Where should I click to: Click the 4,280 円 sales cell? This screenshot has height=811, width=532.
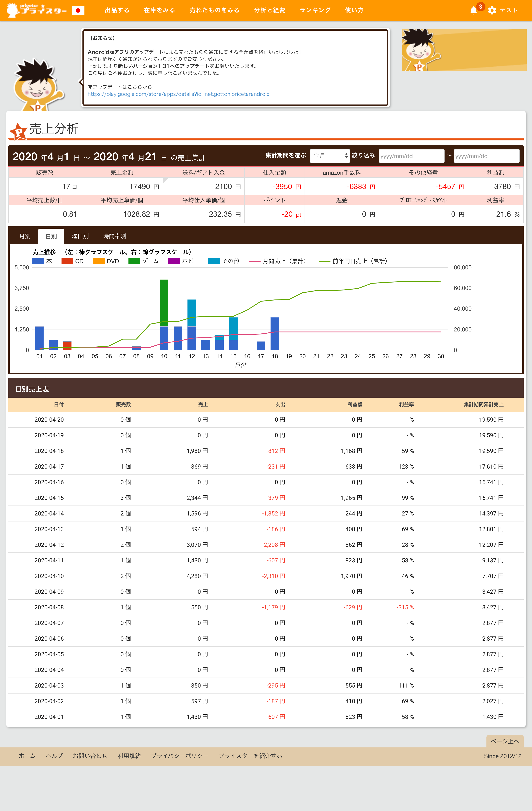point(197,576)
